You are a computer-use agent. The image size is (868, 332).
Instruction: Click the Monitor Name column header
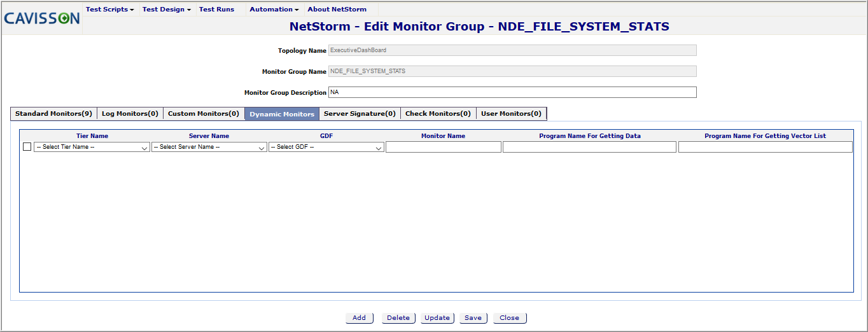(x=443, y=136)
